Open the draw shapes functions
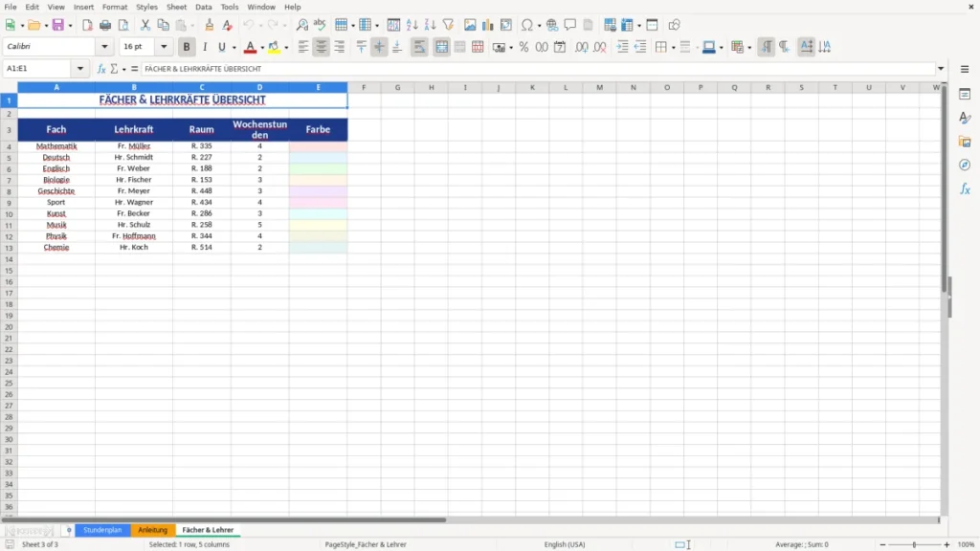Image resolution: width=980 pixels, height=551 pixels. click(674, 25)
